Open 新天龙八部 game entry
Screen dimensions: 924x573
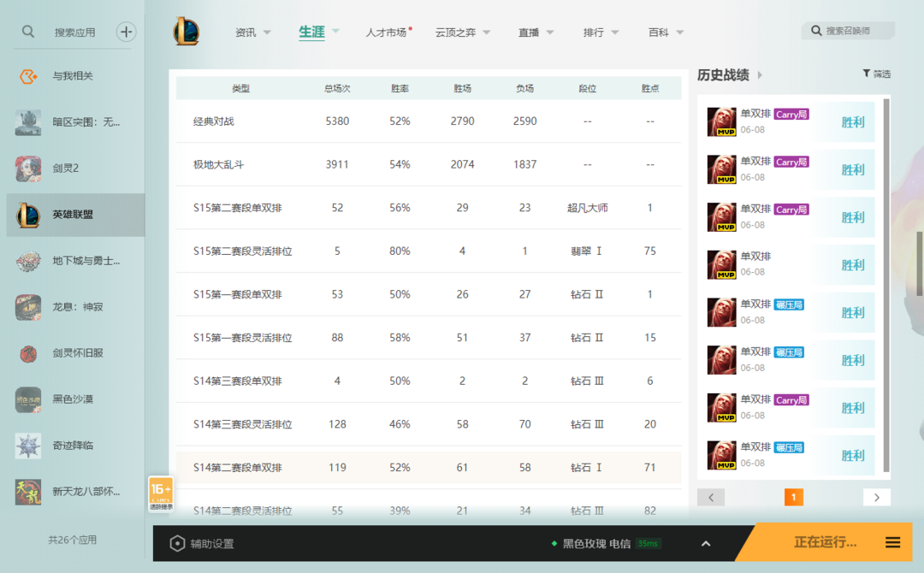click(x=75, y=492)
